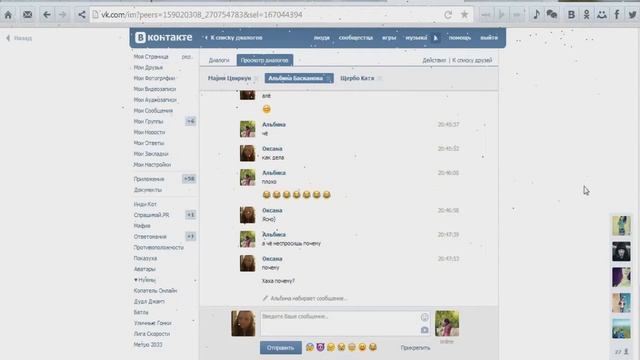640x360 pixels.
Task: Open помощь in the header menu
Action: [x=460, y=38]
